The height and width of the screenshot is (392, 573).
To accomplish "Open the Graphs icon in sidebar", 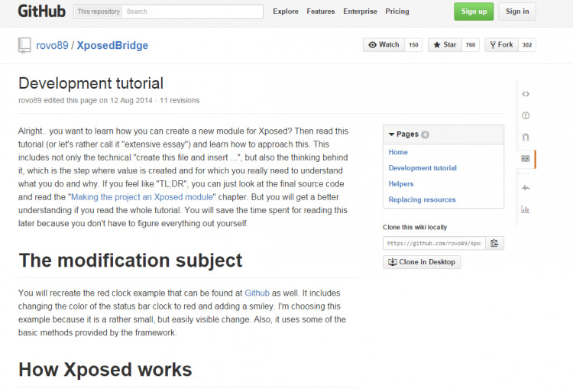I will 526,209.
